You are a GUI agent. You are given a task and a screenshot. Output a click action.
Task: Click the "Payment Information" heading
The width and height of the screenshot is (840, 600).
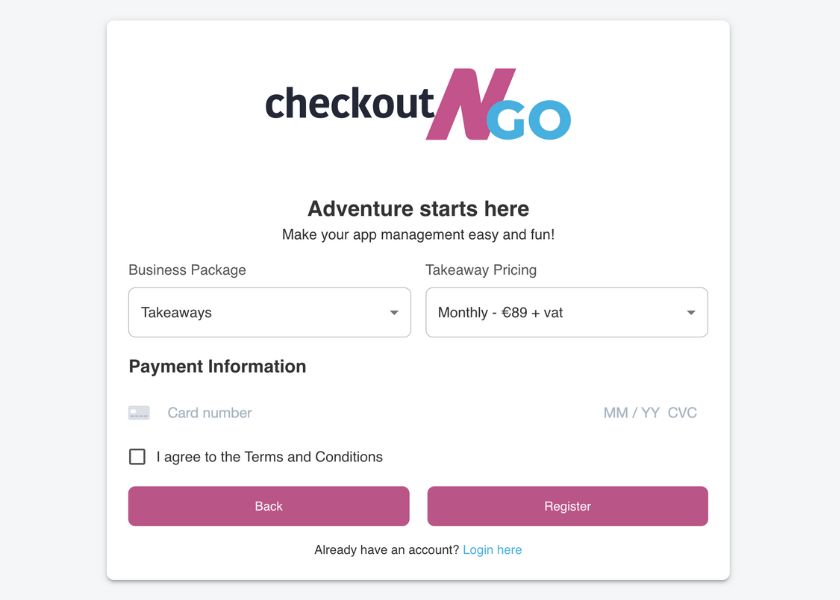(x=217, y=366)
